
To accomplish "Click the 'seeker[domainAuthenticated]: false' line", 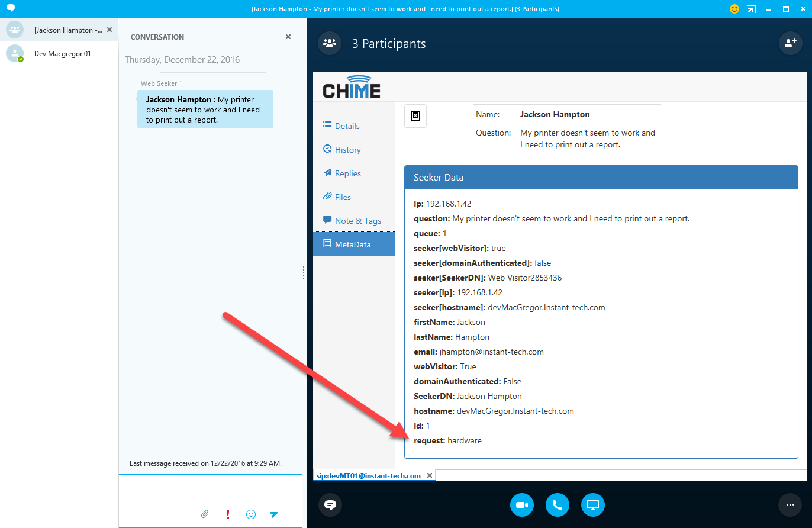I will [x=482, y=263].
